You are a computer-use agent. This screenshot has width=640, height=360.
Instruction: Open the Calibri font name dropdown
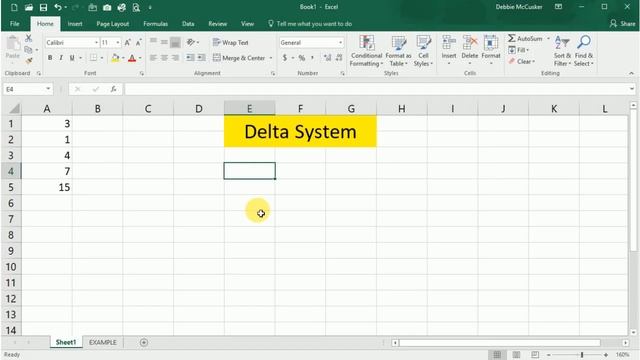[96, 42]
